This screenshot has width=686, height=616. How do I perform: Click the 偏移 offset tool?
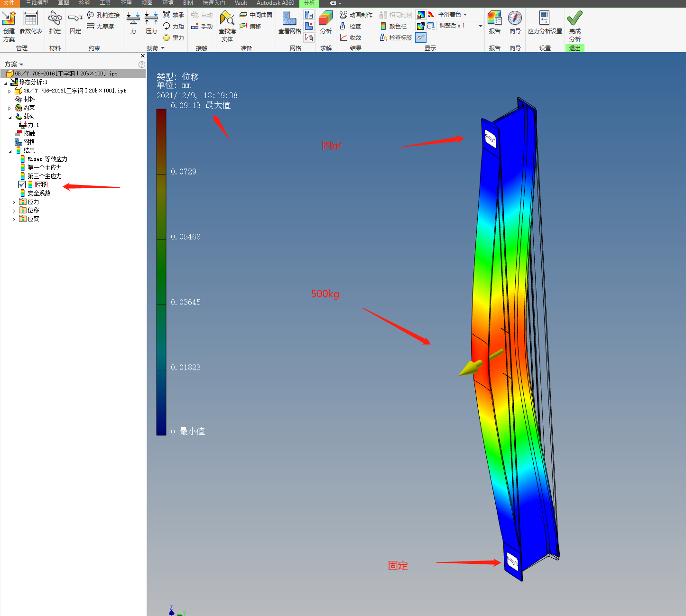point(250,26)
